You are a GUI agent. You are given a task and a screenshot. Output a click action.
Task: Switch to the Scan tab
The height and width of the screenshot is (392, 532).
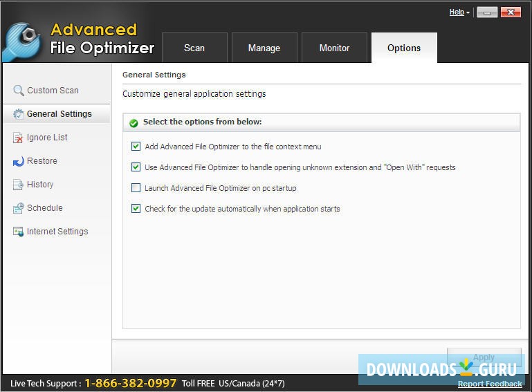tap(194, 48)
